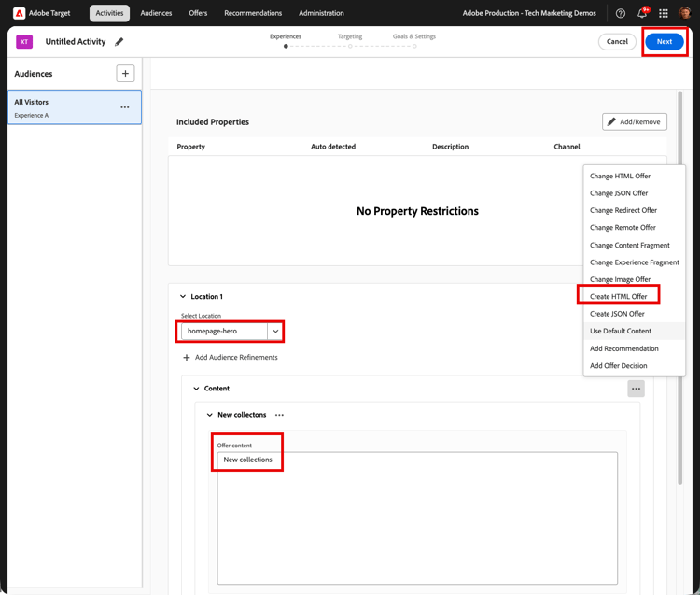Select Add Offer Decision menu item

[x=634, y=366]
